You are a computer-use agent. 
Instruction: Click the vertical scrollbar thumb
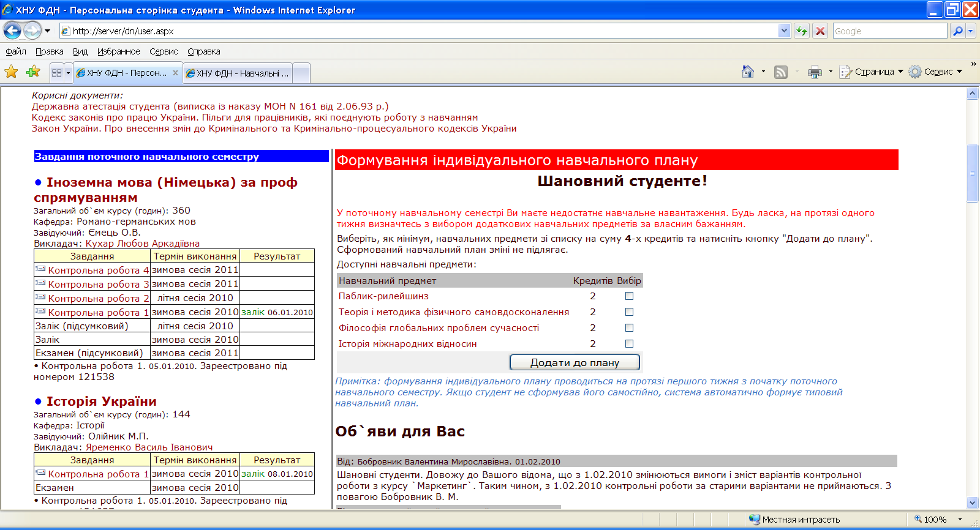[x=972, y=173]
